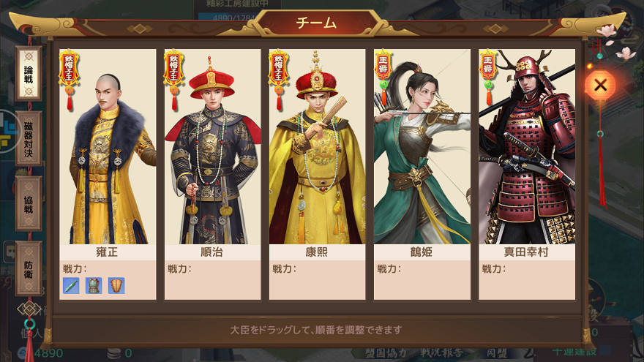
Task: Select the 論戦 tab
Action: pyautogui.click(x=29, y=74)
